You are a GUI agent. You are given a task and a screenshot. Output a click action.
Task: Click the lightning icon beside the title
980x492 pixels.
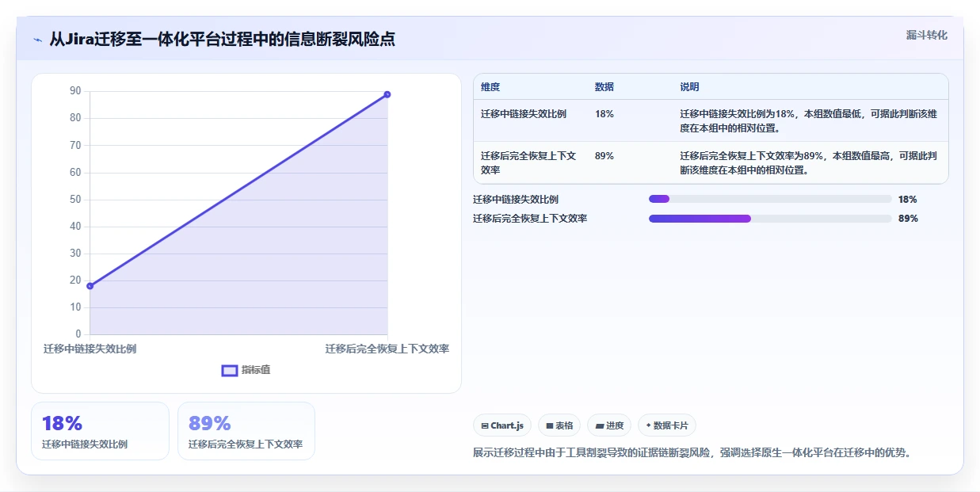point(38,39)
